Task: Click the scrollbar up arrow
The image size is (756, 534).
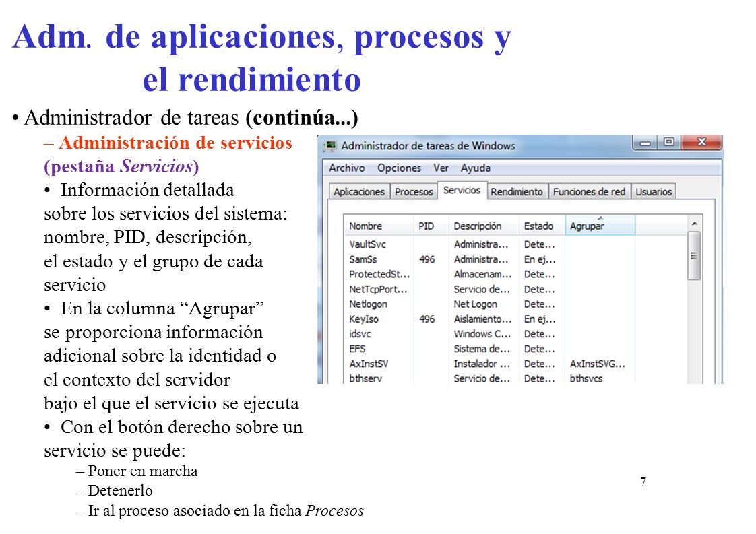Action: [x=694, y=224]
